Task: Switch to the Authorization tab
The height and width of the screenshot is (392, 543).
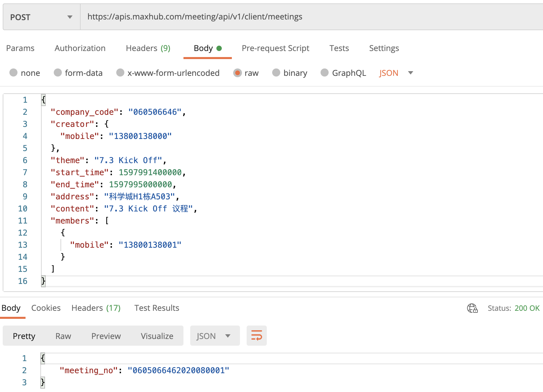Action: (x=80, y=48)
